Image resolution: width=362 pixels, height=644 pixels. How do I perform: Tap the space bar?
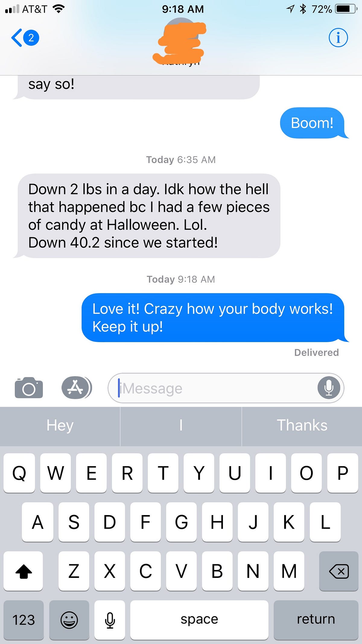(x=199, y=620)
